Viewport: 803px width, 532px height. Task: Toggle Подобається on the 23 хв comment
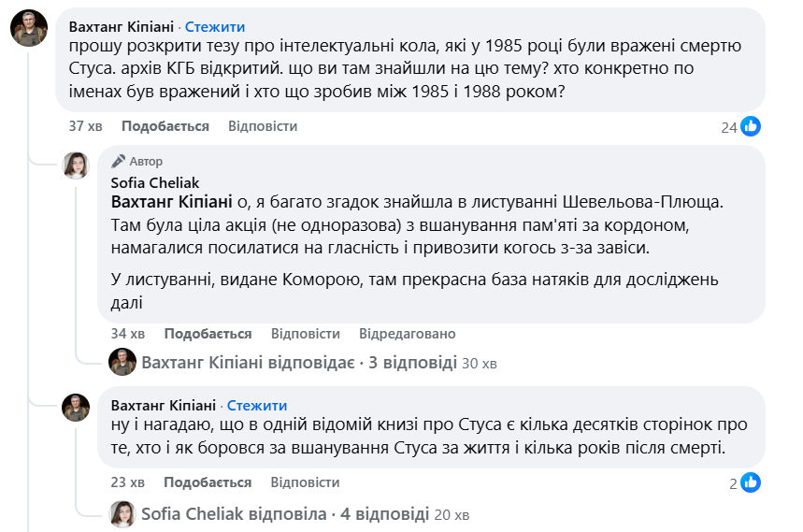pyautogui.click(x=208, y=482)
